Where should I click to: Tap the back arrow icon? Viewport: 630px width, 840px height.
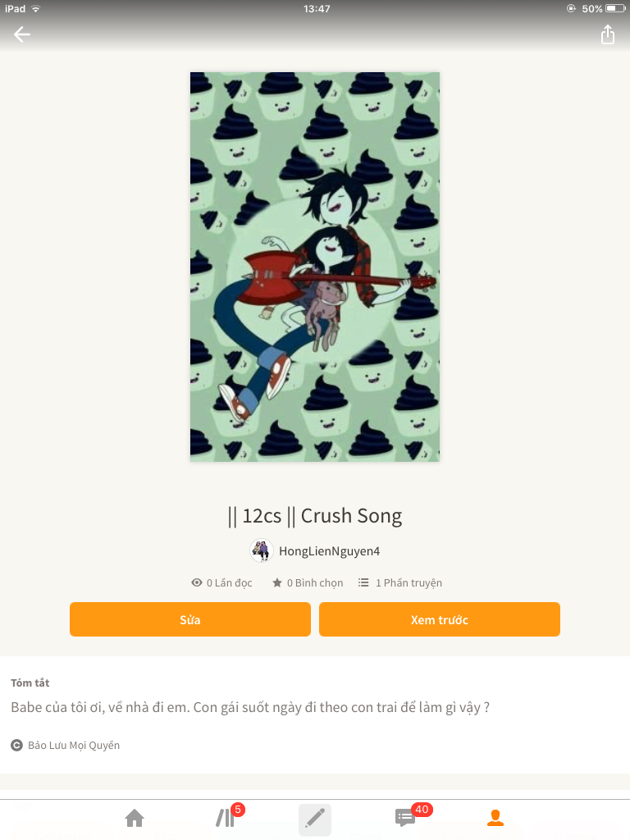22,34
